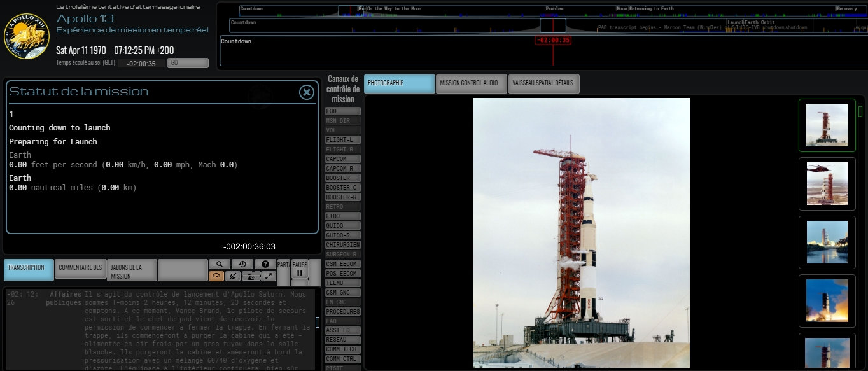Jump to the Problem segment on timeline

[555, 9]
